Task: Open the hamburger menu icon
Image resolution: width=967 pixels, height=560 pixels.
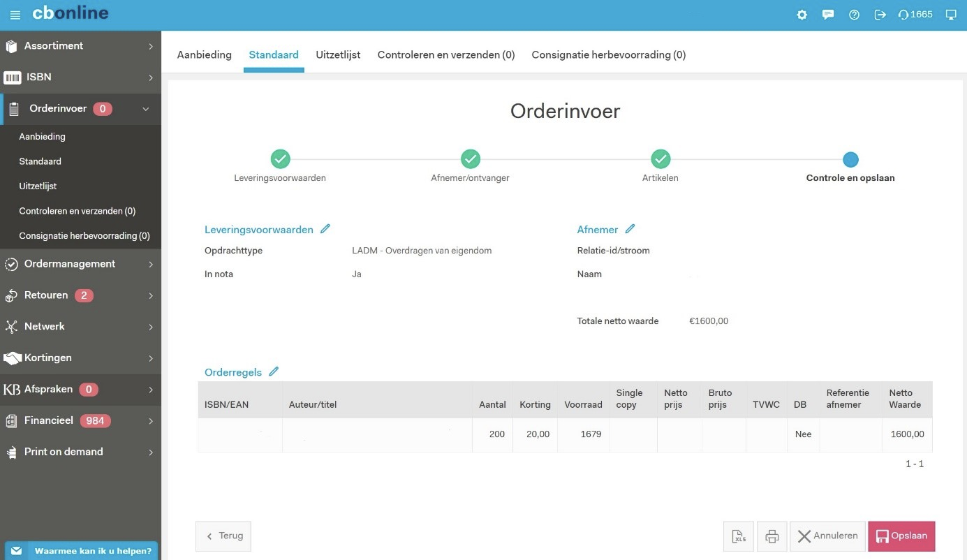Action: [15, 15]
